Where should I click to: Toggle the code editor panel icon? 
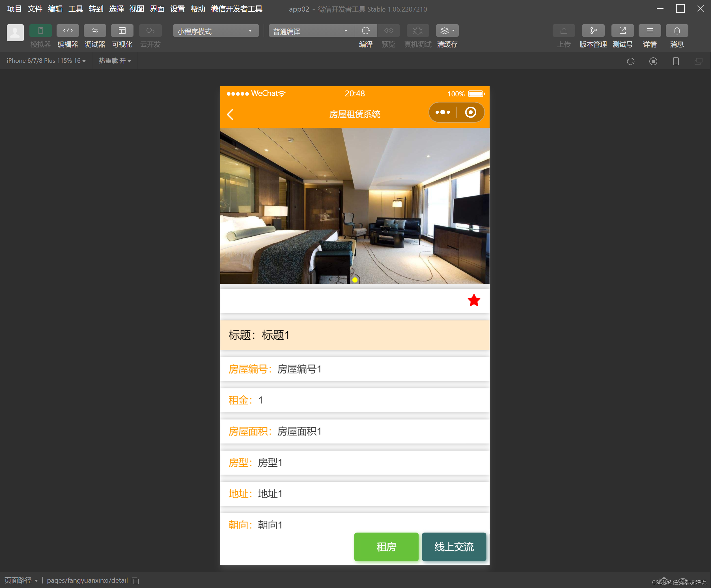pos(68,31)
